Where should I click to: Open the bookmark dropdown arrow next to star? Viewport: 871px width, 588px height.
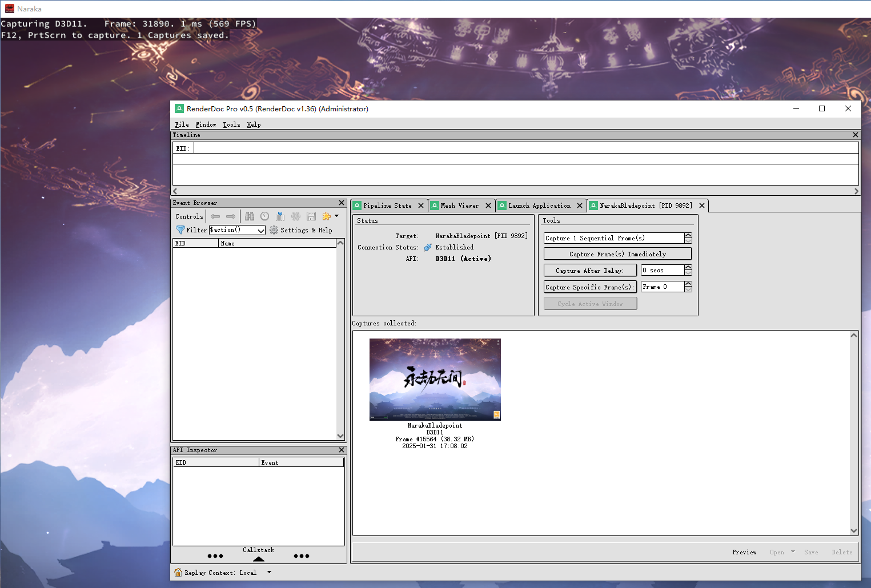(x=336, y=216)
